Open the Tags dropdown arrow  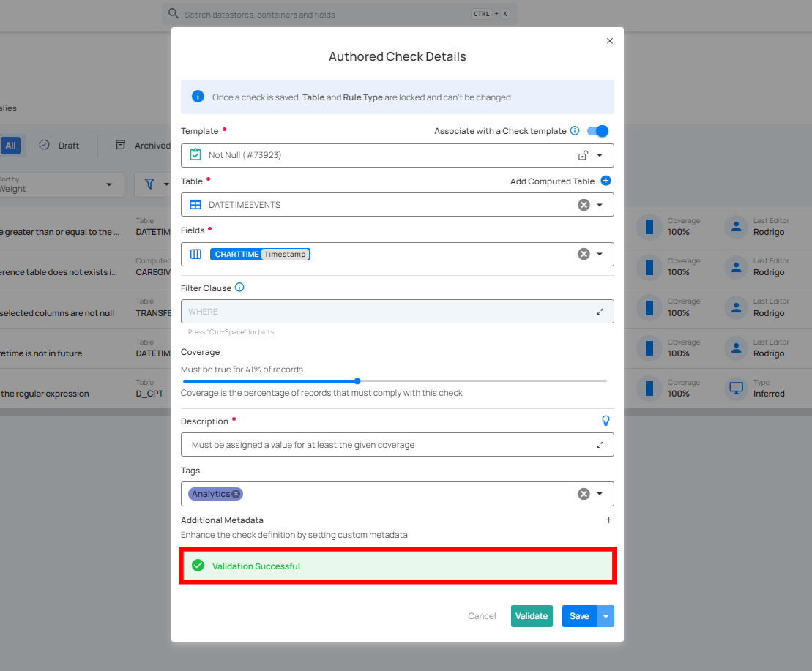(x=600, y=493)
